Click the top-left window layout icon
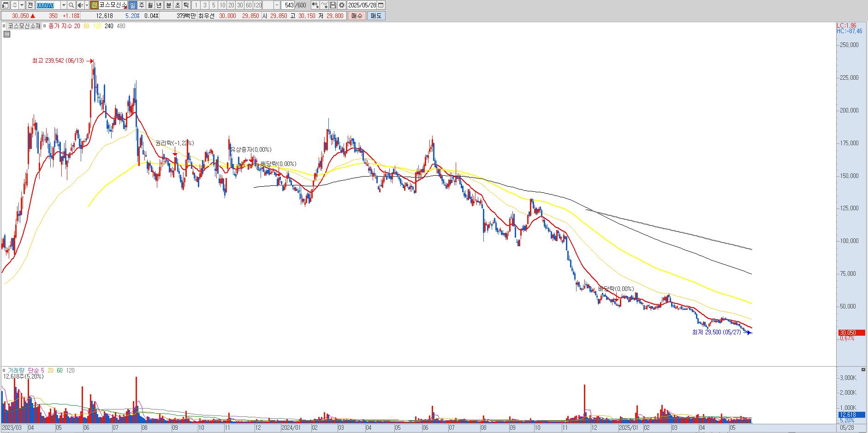The image size is (868, 433). pyautogui.click(x=5, y=5)
